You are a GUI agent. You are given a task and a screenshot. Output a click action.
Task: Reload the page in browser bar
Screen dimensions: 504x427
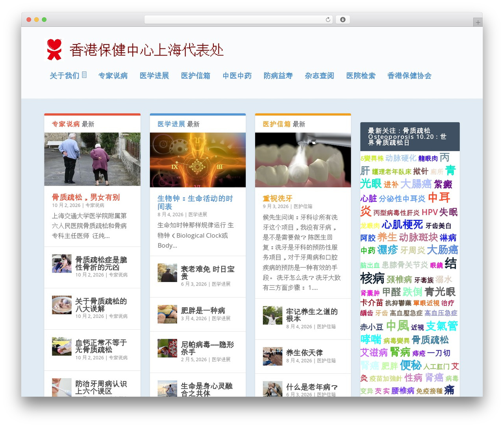point(328,20)
